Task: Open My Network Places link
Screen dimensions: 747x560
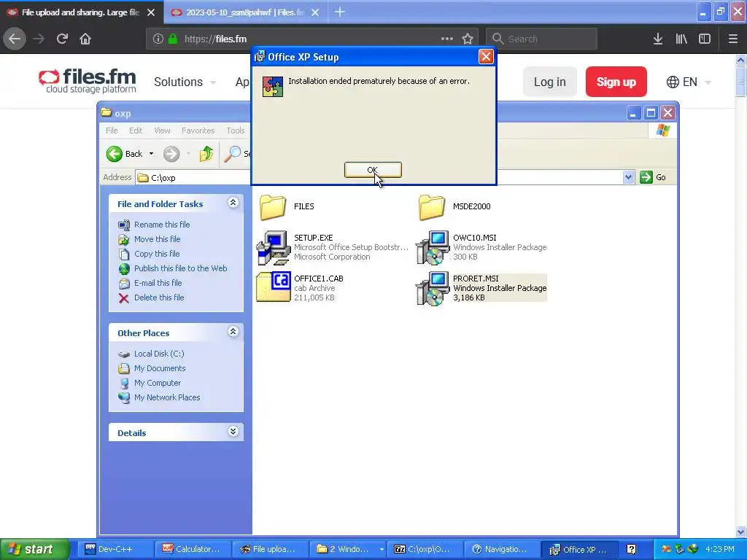Action: point(167,397)
